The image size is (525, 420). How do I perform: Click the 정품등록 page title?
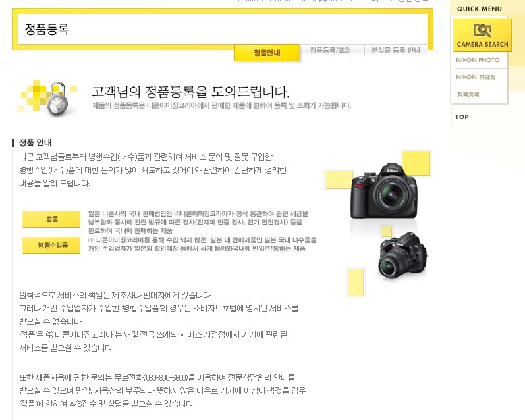coord(47,29)
